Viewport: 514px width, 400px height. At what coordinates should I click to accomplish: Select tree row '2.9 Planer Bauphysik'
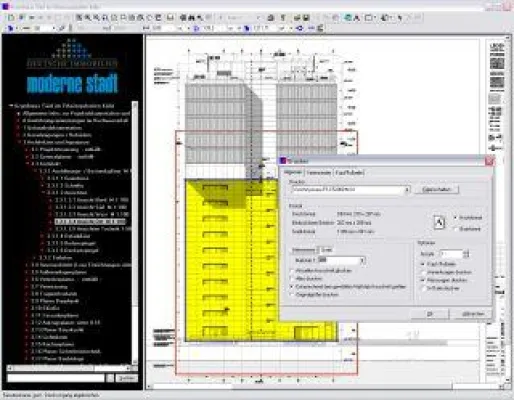[55, 301]
